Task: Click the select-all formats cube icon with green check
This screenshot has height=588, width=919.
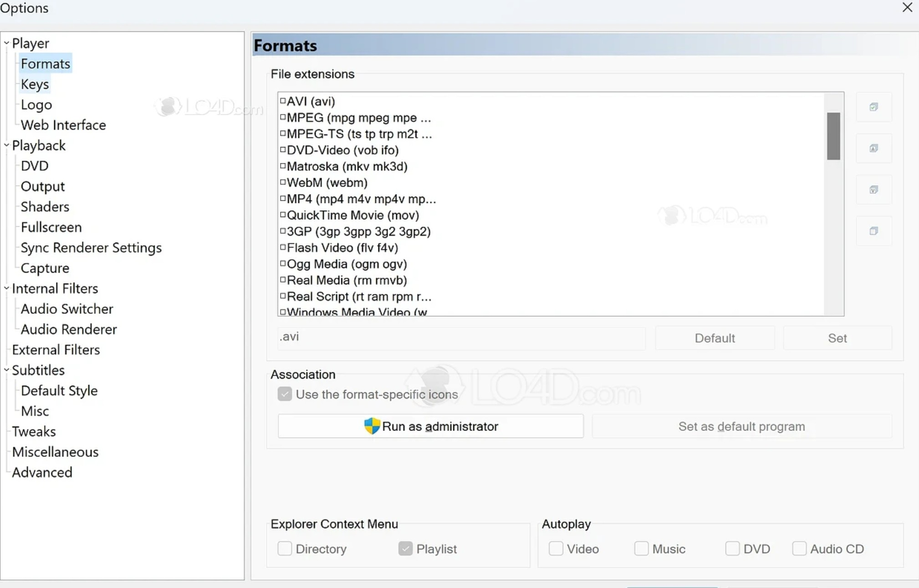Action: [873, 107]
